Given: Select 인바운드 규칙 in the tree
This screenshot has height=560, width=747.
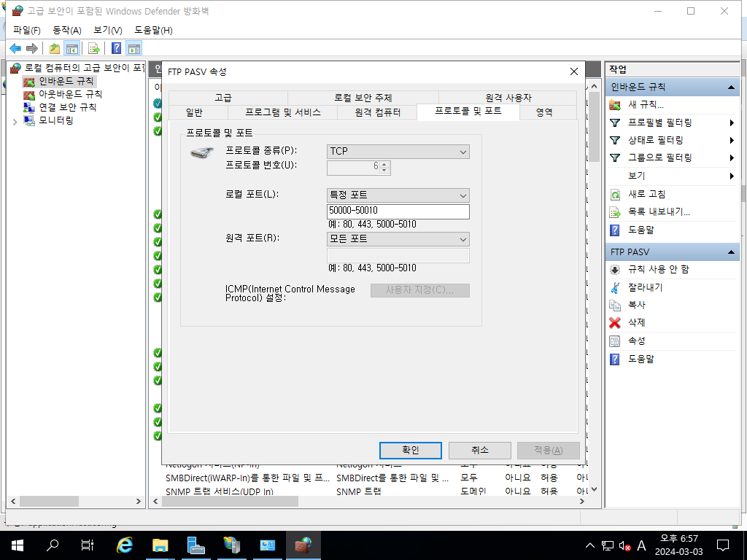Looking at the screenshot, I should 66,81.
